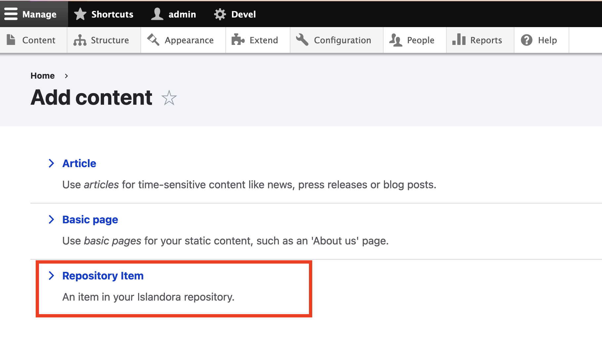Image resolution: width=602 pixels, height=364 pixels.
Task: Click the Shortcuts star icon
Action: point(80,14)
